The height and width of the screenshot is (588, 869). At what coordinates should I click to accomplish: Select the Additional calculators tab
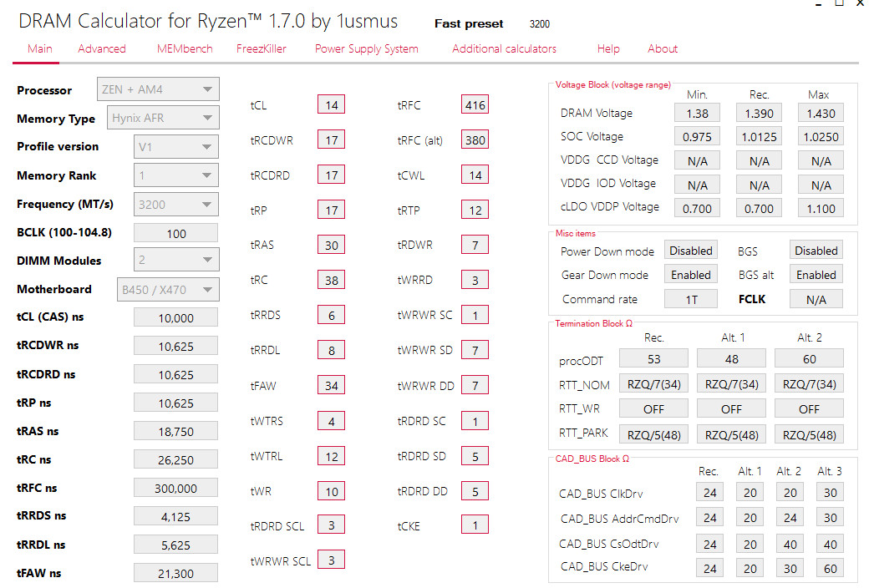tap(505, 48)
